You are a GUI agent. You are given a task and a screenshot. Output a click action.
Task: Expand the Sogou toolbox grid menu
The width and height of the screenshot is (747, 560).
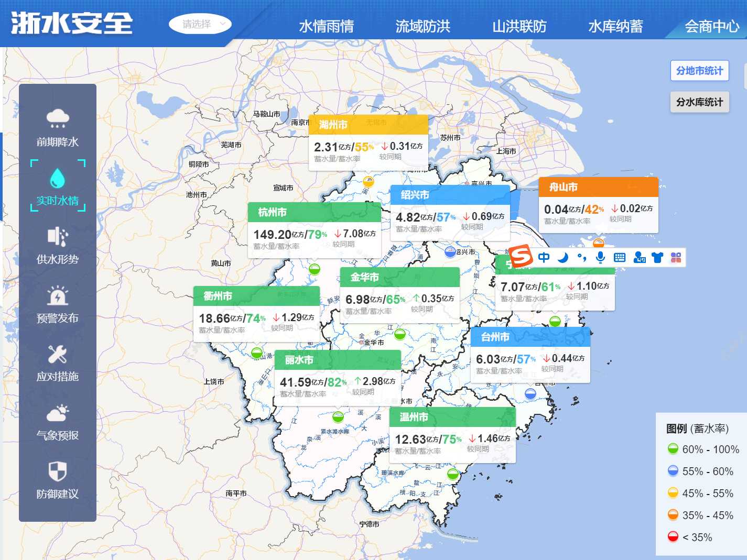coord(676,257)
